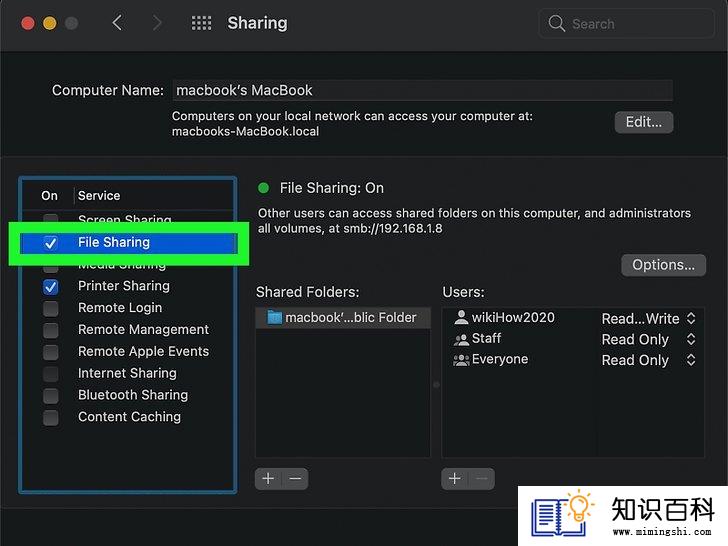Select Internet Sharing in service list
The width and height of the screenshot is (728, 546).
tap(127, 373)
